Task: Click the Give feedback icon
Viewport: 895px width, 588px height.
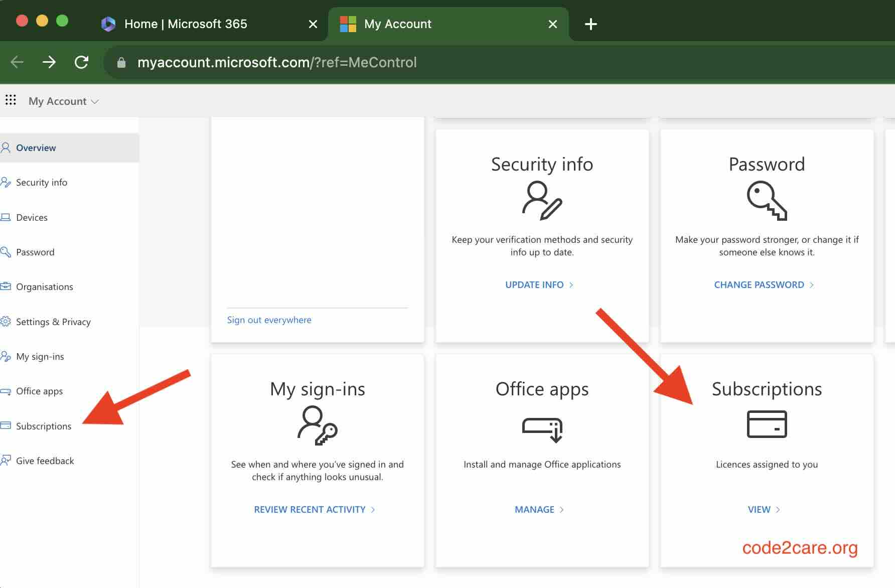Action: 7,460
